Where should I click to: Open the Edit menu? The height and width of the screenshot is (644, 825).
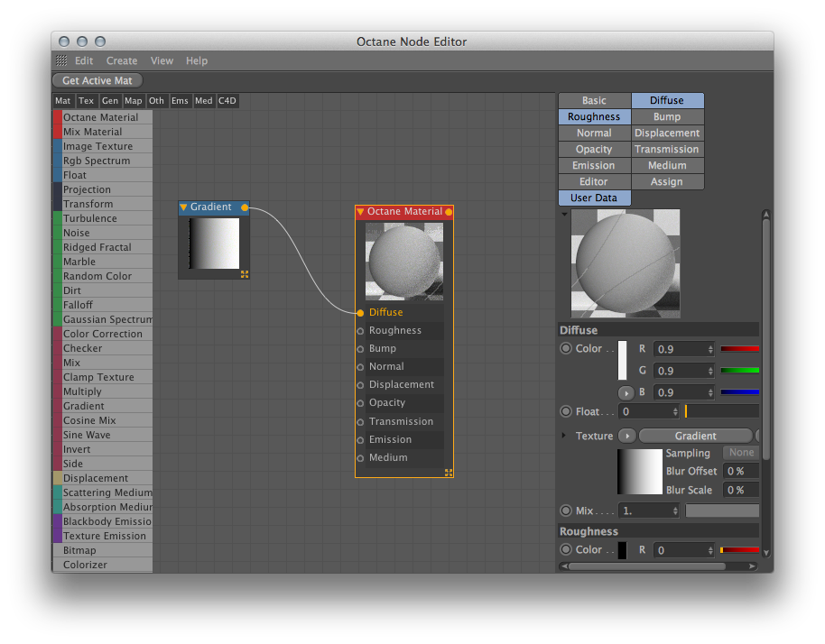click(x=84, y=61)
